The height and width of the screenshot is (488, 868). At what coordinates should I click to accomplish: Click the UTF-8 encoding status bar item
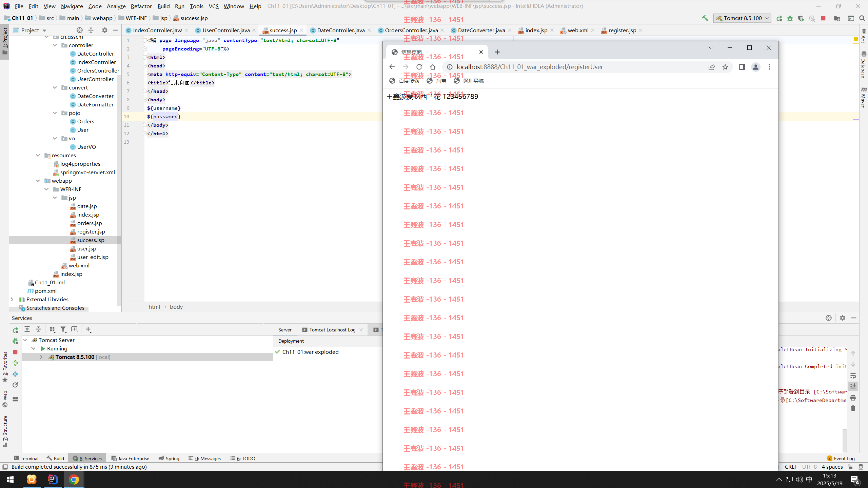pyautogui.click(x=809, y=467)
